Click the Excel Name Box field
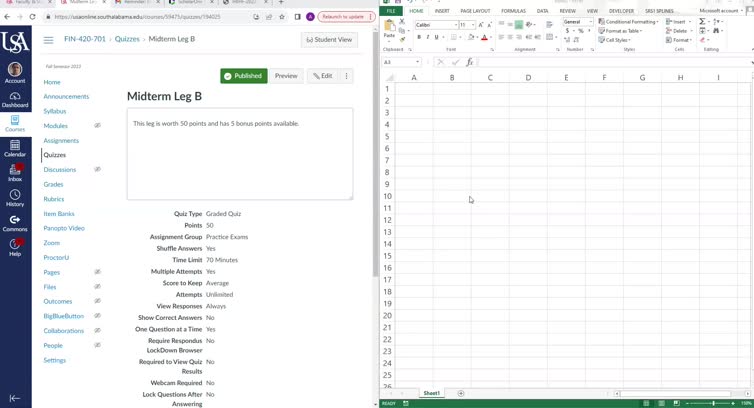Screen dimensions: 754x408 (400, 62)
